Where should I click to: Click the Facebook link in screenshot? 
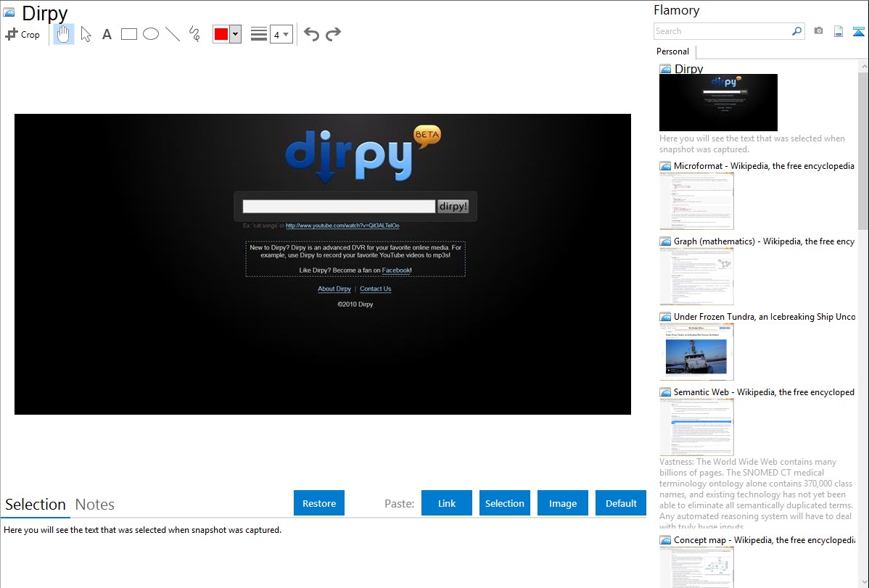point(396,270)
